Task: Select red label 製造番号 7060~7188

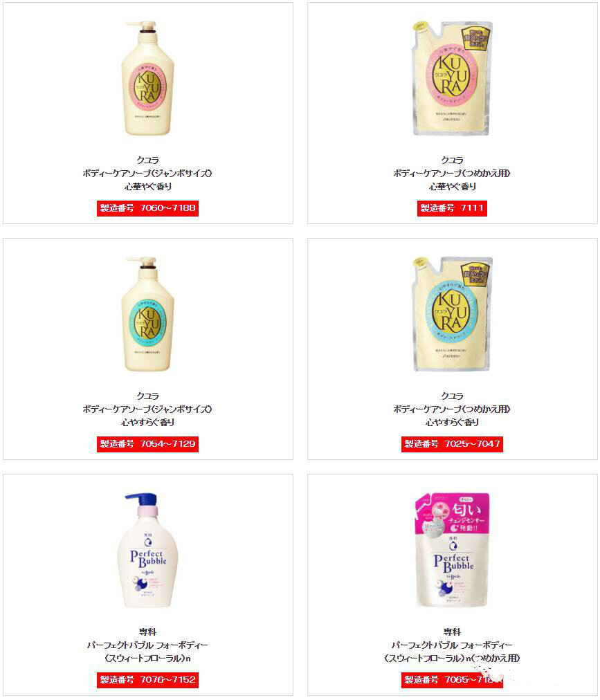Action: pos(147,208)
